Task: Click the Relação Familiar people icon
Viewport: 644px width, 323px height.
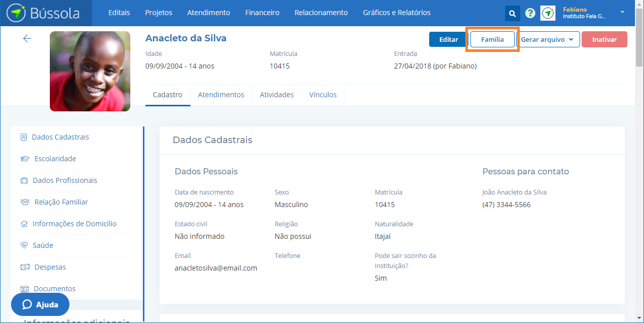Action: (x=25, y=202)
